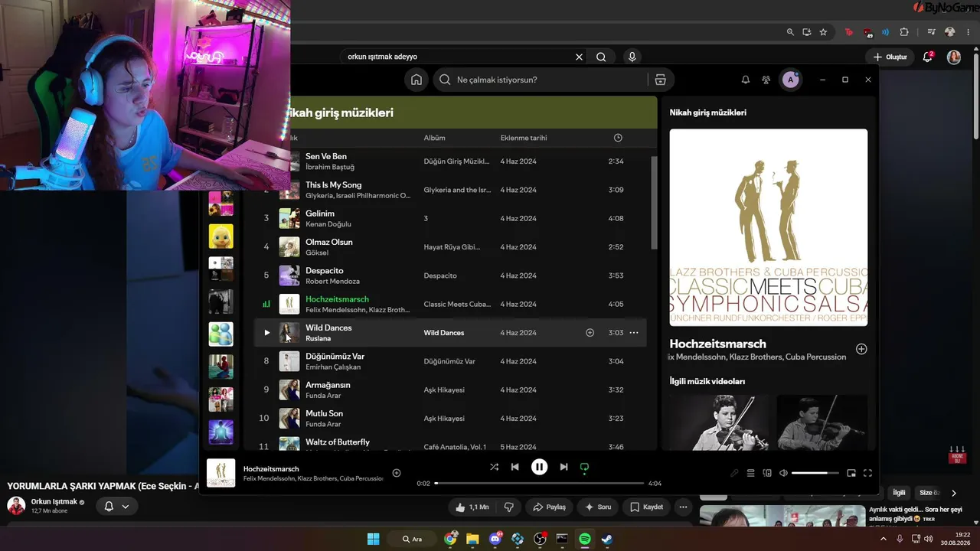
Task: Mute Spotify volume speaker icon
Action: [783, 473]
